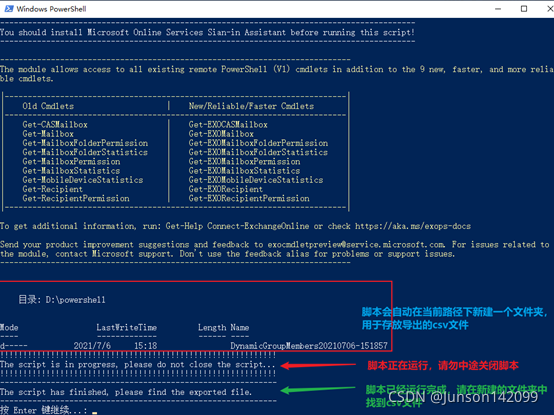The width and height of the screenshot is (554, 415).
Task: Minimize the Windows PowerShell window
Action: (498, 9)
